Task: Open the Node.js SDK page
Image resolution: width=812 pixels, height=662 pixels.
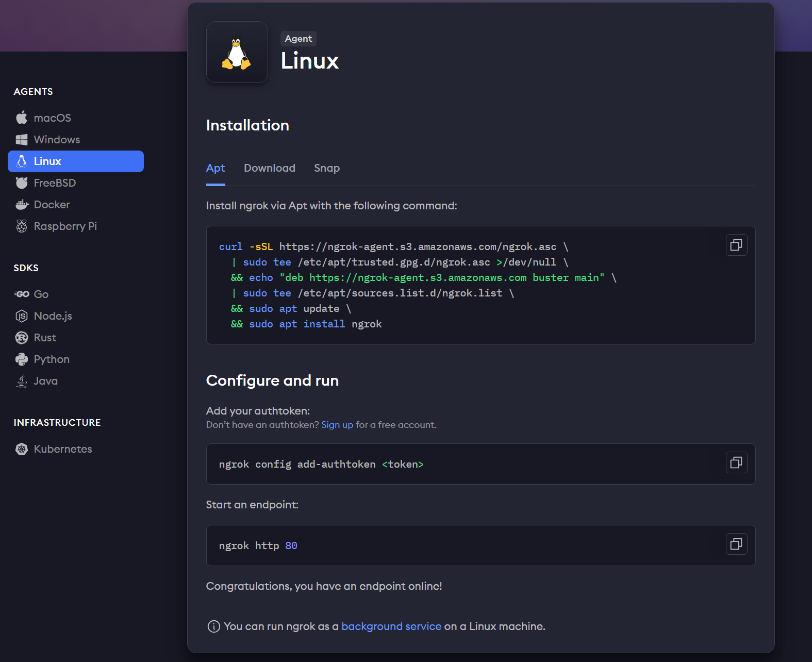Action: [76, 316]
